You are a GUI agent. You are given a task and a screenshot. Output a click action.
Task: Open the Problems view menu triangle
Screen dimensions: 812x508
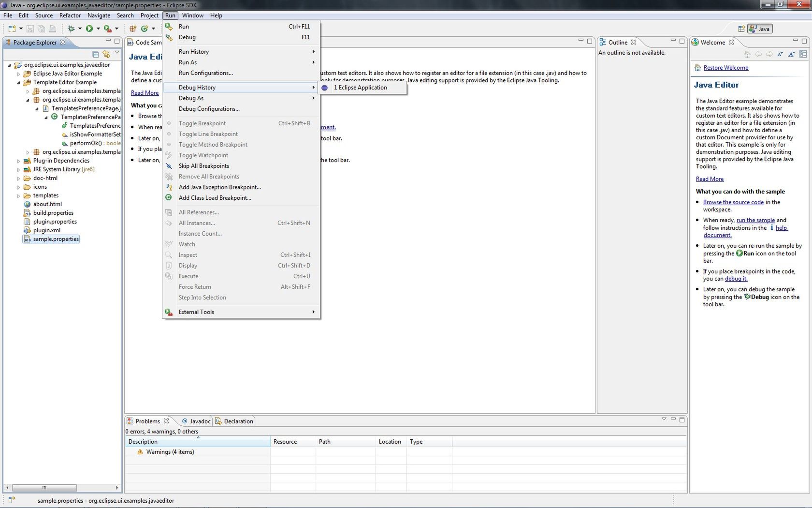click(664, 419)
